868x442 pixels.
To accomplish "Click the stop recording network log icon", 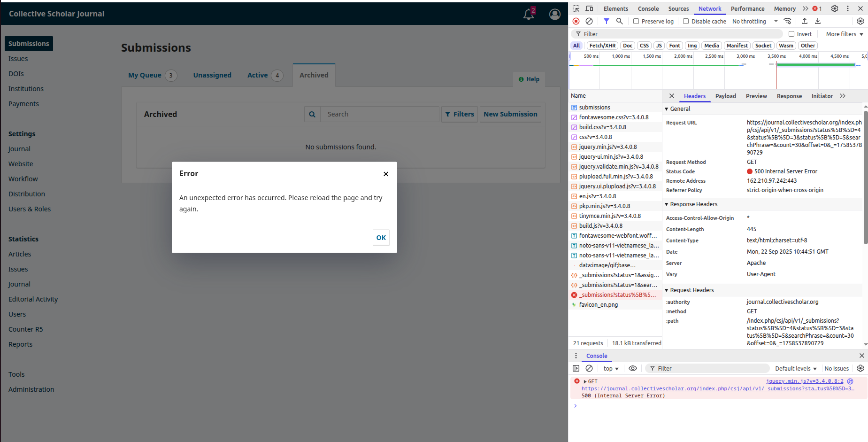I will [576, 21].
